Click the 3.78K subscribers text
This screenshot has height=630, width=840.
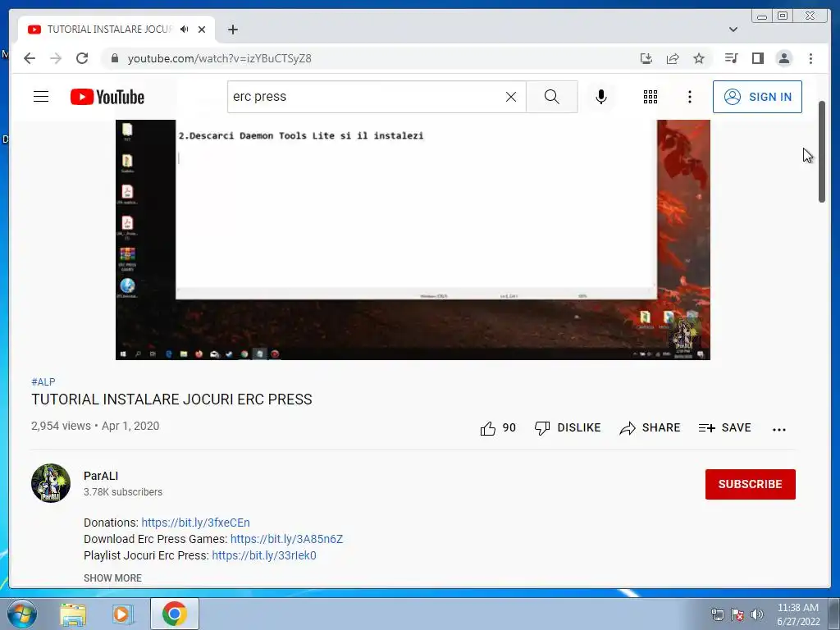pos(123,492)
